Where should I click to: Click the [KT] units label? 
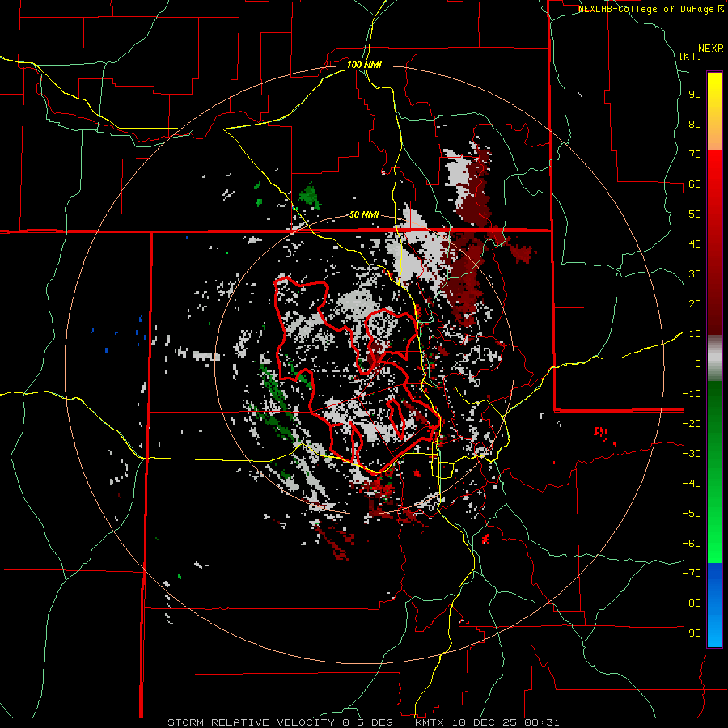pos(691,56)
